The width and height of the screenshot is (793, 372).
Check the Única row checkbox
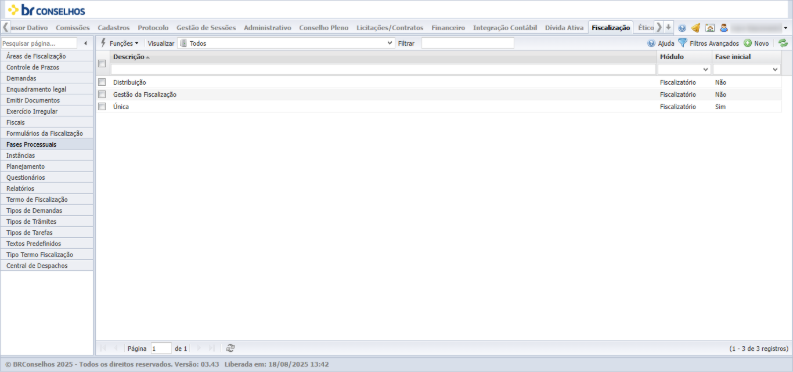(x=102, y=107)
